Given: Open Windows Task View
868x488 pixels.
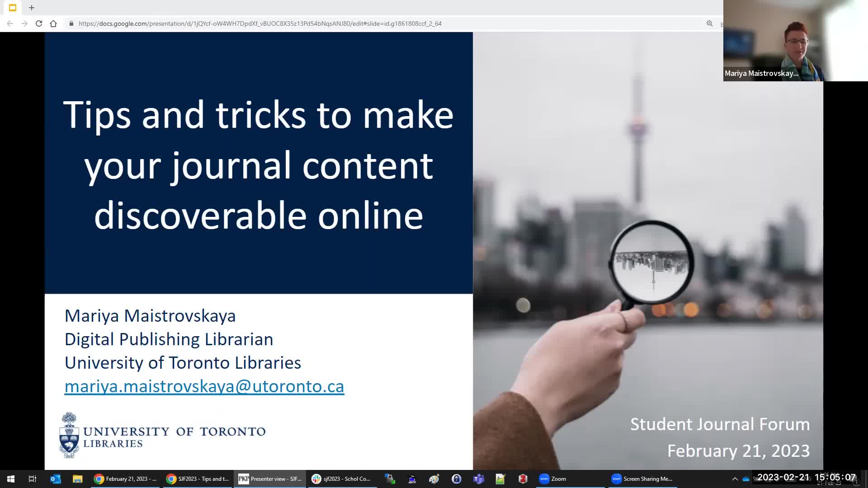Looking at the screenshot, I should tap(33, 479).
